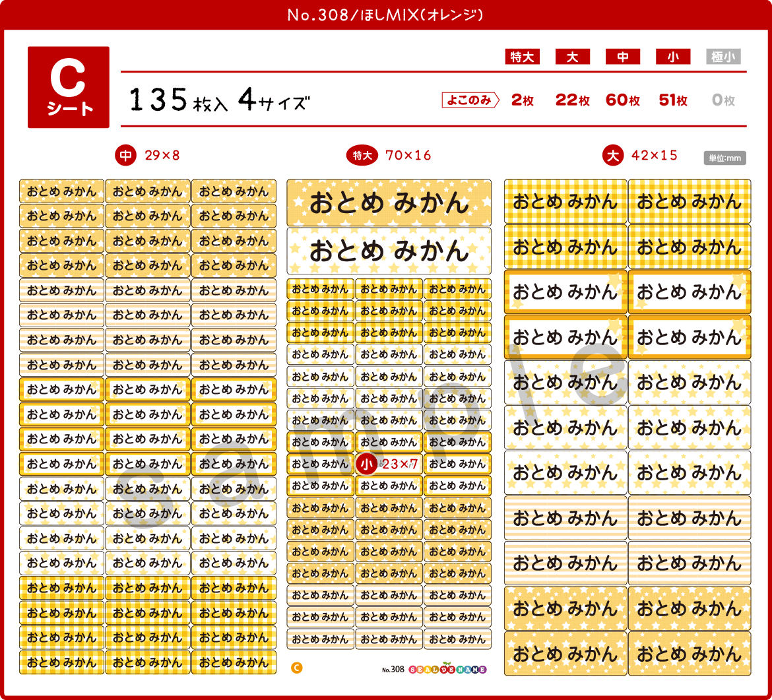The image size is (772, 700).
Task: Select the red 小 size badge in header
Action: click(673, 57)
